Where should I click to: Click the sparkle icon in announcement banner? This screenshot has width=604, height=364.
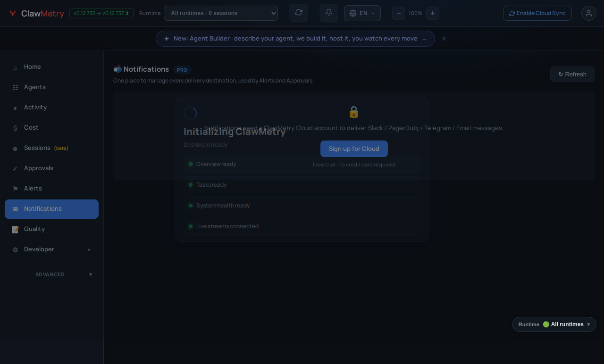pyautogui.click(x=167, y=39)
